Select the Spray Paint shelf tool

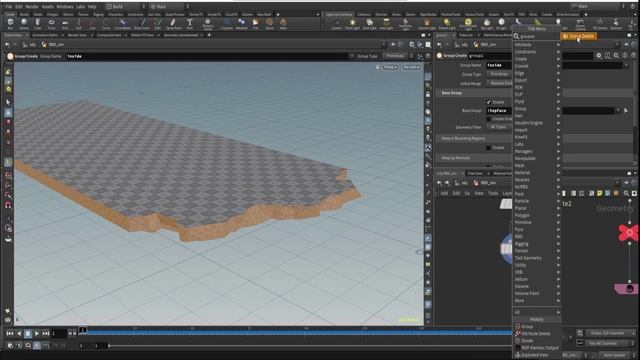click(173, 24)
